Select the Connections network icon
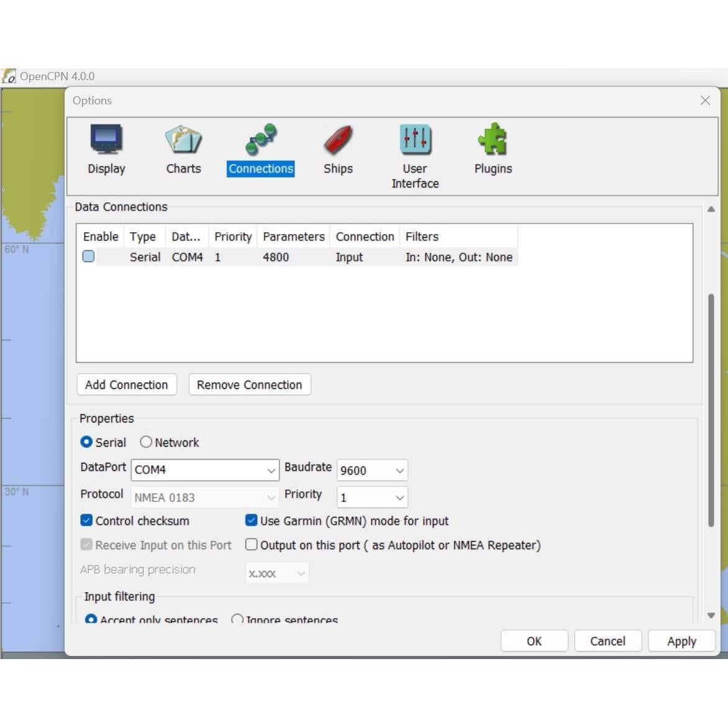Image resolution: width=728 pixels, height=728 pixels. point(261,139)
